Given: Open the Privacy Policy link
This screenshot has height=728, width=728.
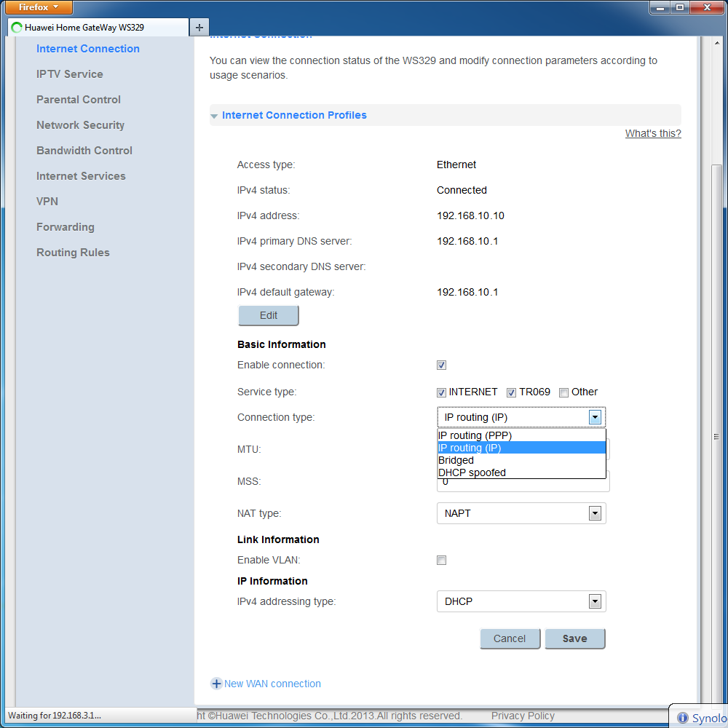Looking at the screenshot, I should [x=523, y=716].
